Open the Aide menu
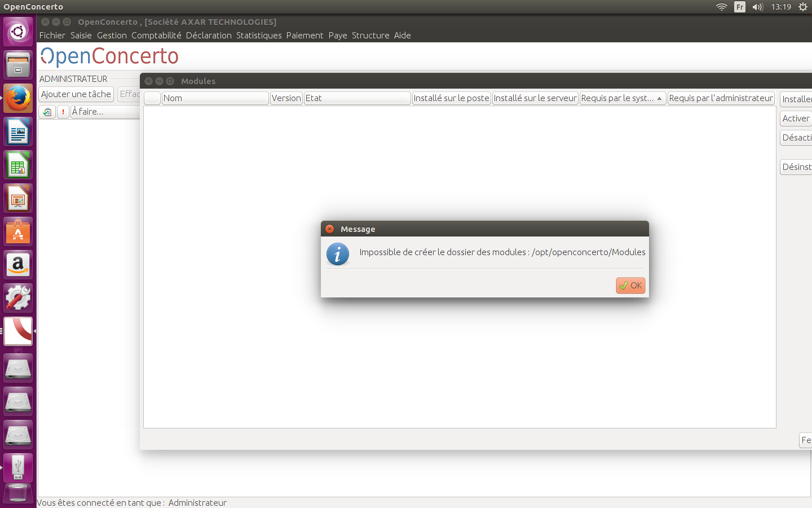The height and width of the screenshot is (508, 812). 402,35
